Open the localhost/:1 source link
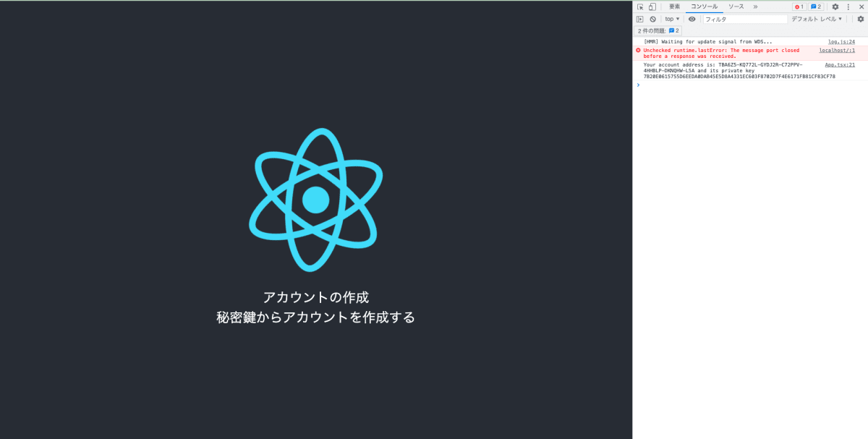The image size is (868, 439). (837, 51)
